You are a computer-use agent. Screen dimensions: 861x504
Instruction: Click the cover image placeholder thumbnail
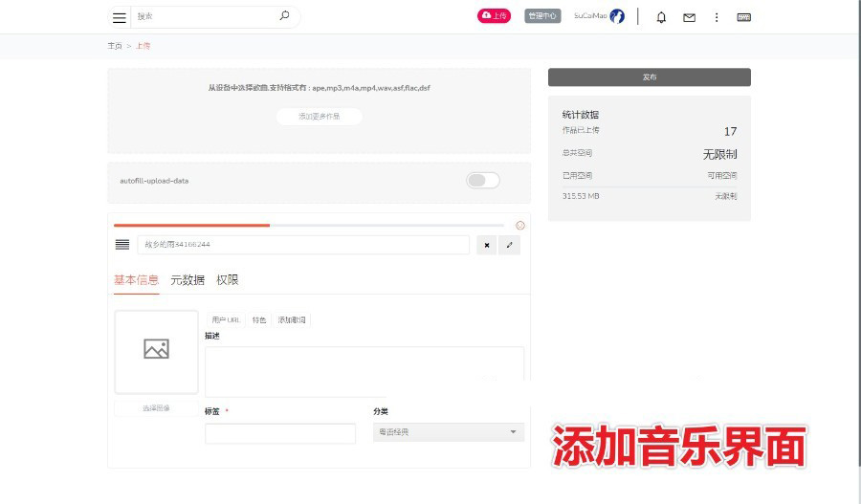tap(156, 351)
